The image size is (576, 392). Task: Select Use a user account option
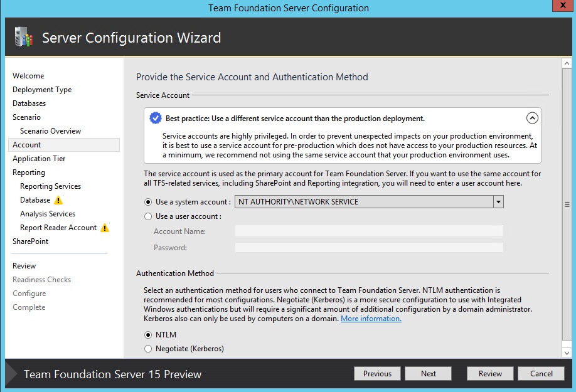click(148, 216)
